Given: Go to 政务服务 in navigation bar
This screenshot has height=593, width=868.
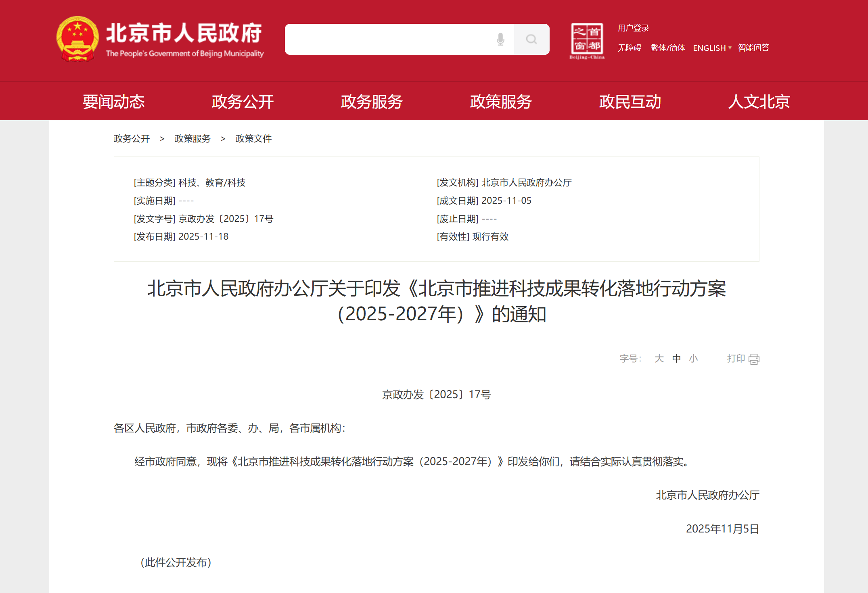Looking at the screenshot, I should click(x=372, y=102).
